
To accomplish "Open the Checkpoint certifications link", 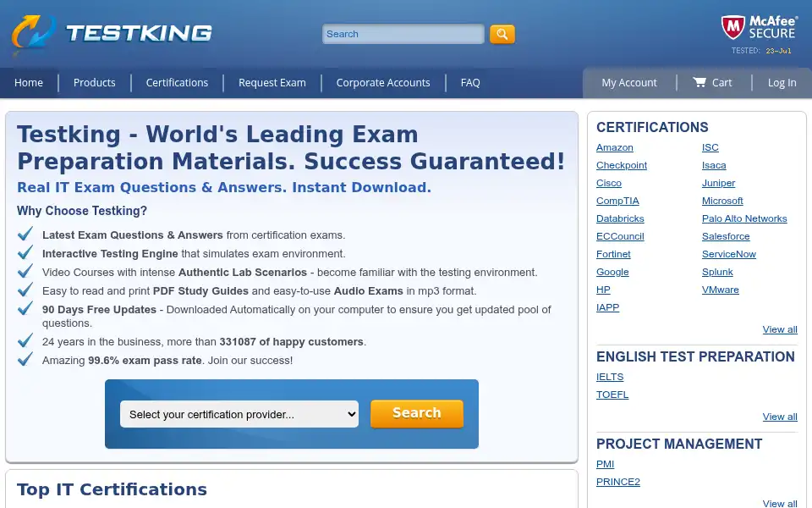I will pyautogui.click(x=622, y=165).
